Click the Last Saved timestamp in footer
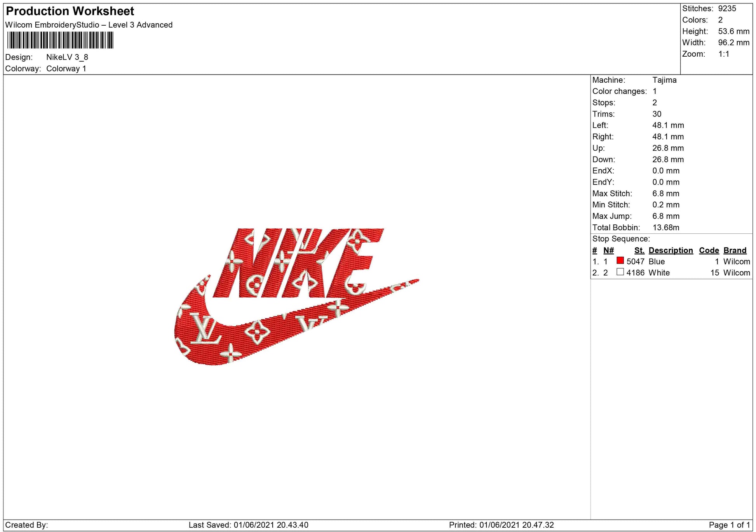This screenshot has height=532, width=756. (x=248, y=525)
